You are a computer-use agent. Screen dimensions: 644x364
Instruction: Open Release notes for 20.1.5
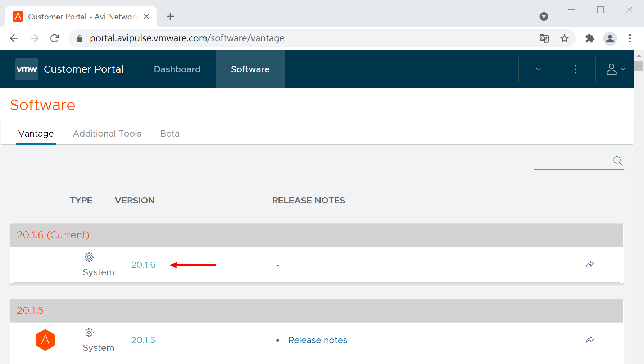tap(317, 340)
